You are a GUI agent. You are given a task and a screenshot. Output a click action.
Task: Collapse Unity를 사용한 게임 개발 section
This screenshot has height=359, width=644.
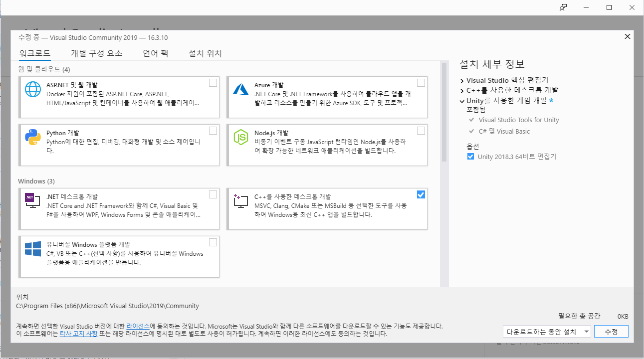point(462,101)
